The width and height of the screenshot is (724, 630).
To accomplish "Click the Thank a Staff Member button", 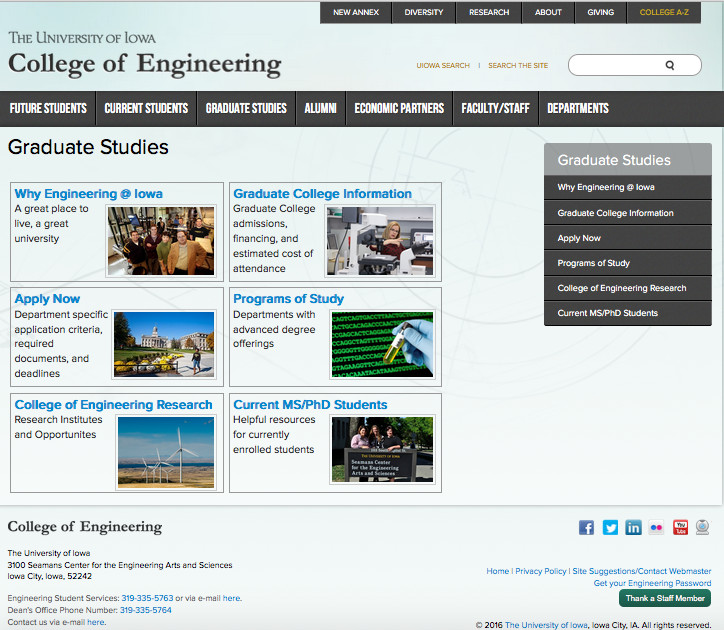I will tap(665, 598).
